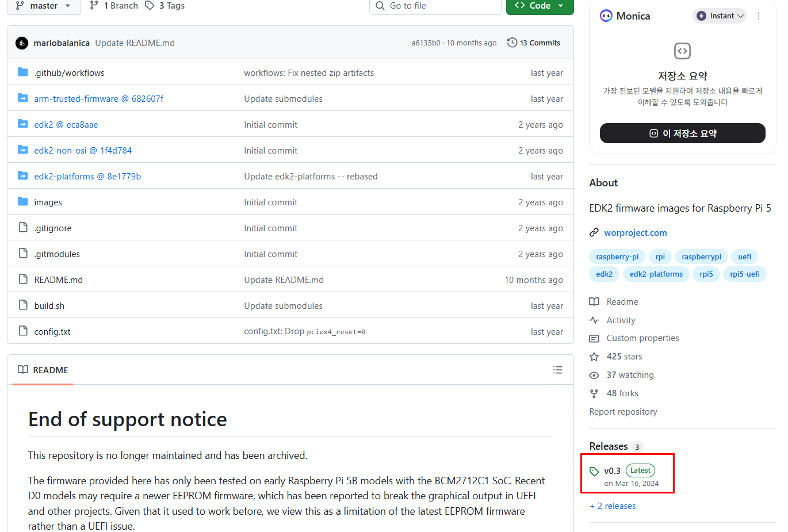Open the edk2-platforms @ 8e1779b submodule

coord(87,177)
